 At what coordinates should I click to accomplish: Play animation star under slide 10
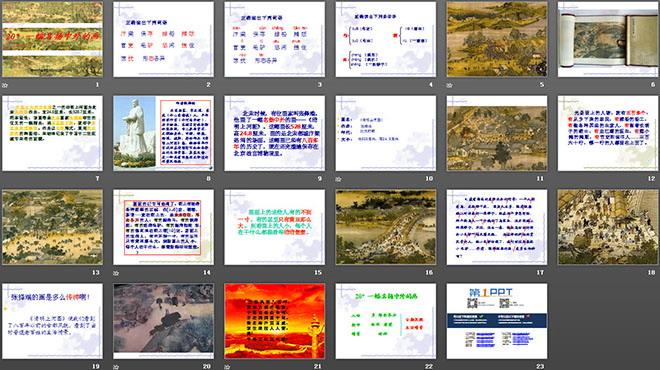pyautogui.click(x=338, y=179)
